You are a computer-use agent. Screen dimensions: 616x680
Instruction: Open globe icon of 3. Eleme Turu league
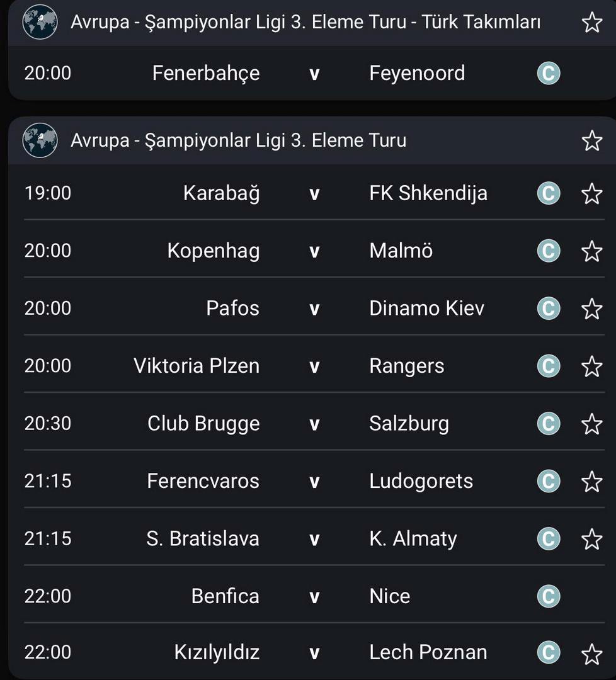click(x=40, y=140)
